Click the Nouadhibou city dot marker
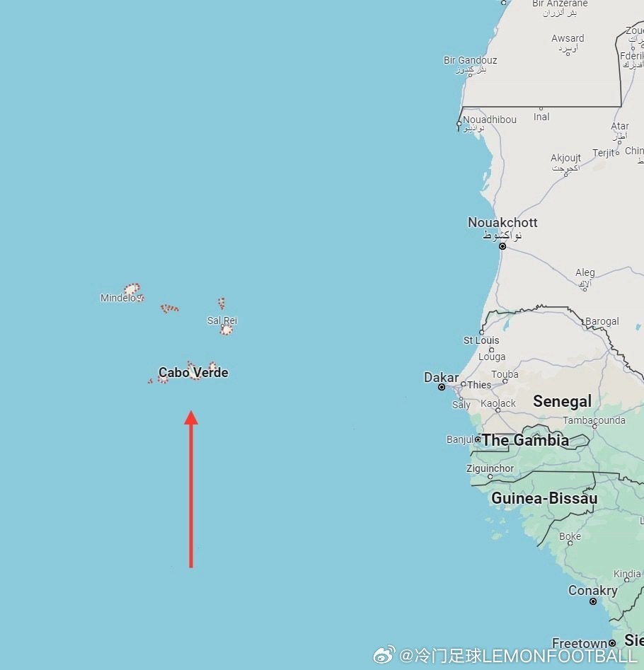644x670 pixels. click(x=459, y=124)
